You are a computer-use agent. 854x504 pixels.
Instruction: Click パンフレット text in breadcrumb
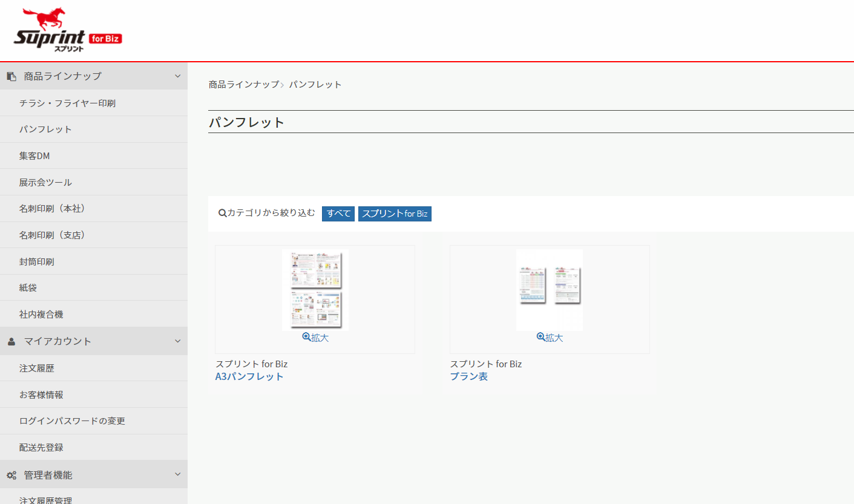click(315, 84)
